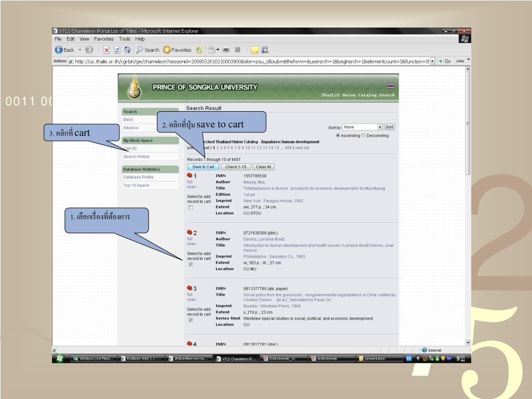Select the Ascending sort order radio
Image resolution: width=532 pixels, height=399 pixels.
(338, 136)
